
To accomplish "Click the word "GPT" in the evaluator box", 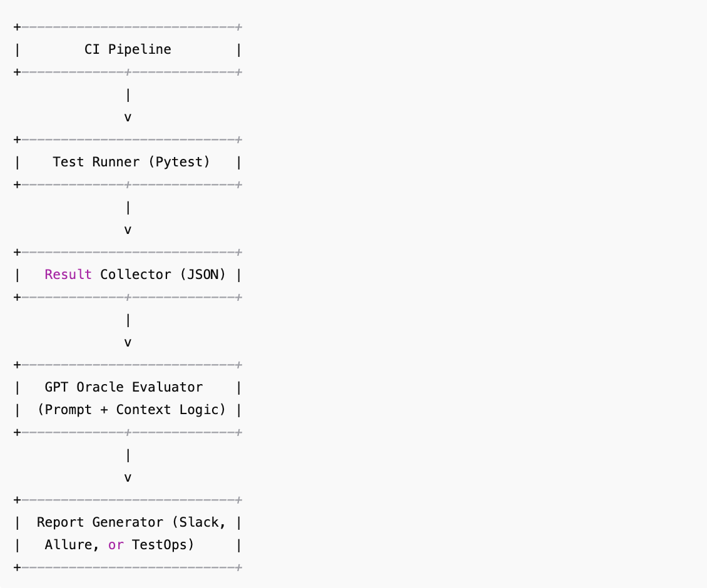I will click(56, 387).
